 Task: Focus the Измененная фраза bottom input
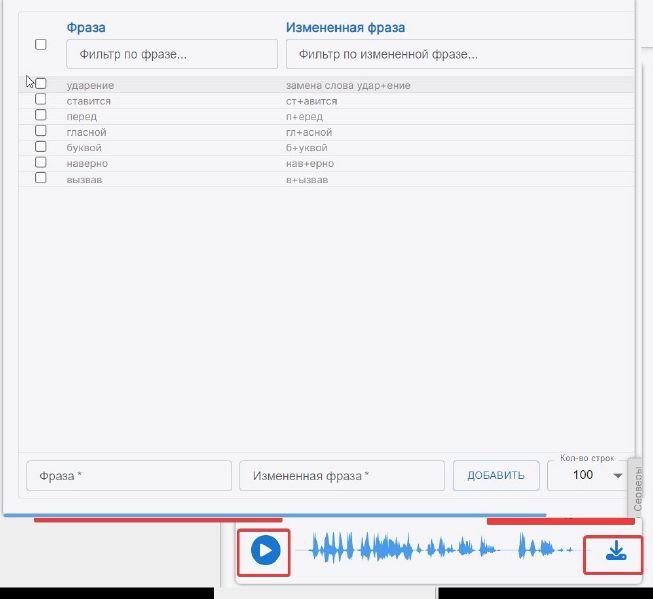(x=341, y=475)
